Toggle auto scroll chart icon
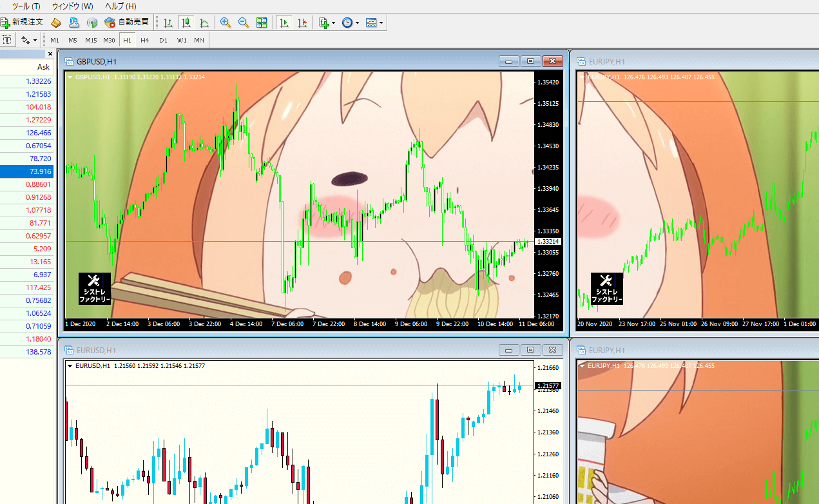 click(284, 23)
